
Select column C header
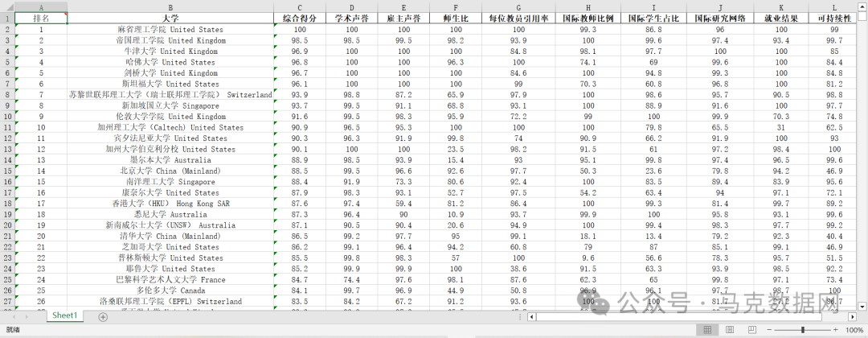coord(300,7)
